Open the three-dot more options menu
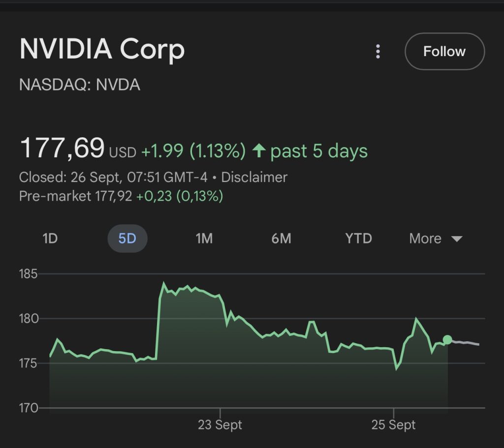Screen dimensions: 504x448 378,52
